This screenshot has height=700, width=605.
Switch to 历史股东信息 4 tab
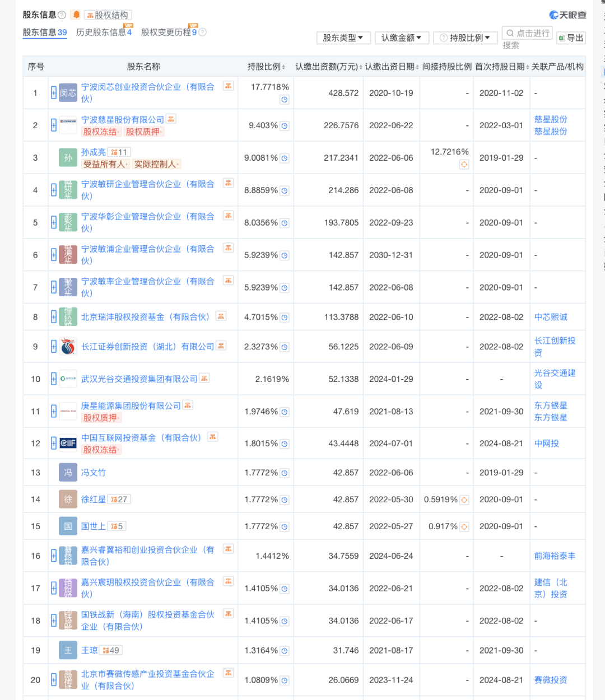click(x=104, y=32)
